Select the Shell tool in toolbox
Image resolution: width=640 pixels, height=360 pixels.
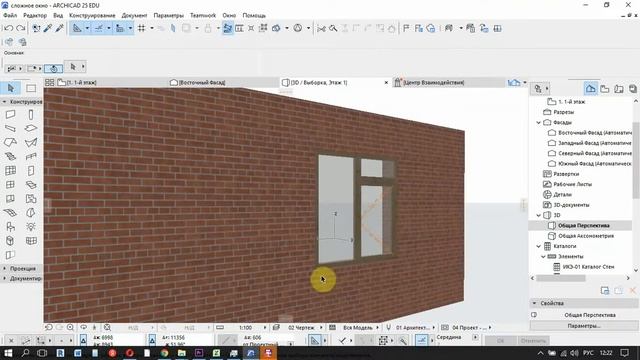(x=31, y=142)
